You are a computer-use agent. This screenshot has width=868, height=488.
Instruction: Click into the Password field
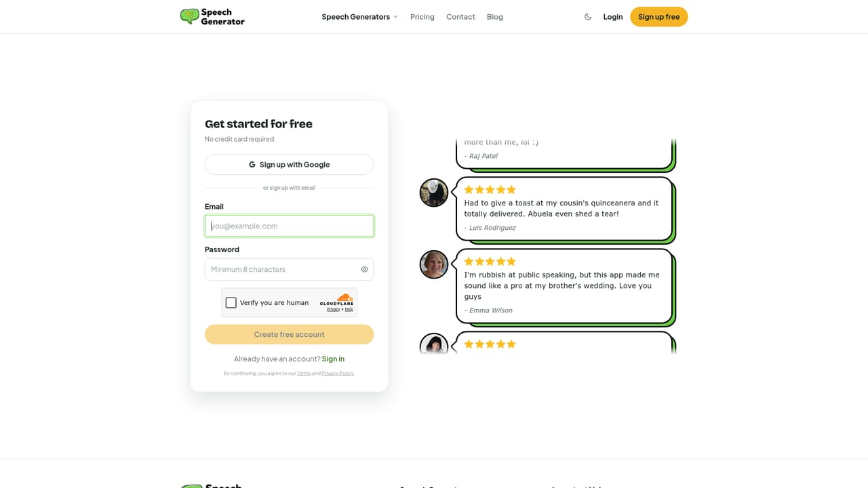coord(290,269)
